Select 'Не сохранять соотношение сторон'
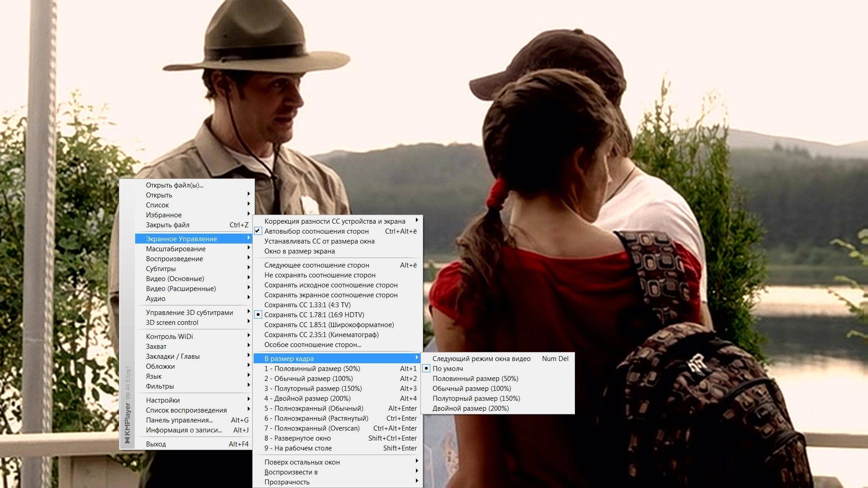868x488 pixels. pos(337,275)
